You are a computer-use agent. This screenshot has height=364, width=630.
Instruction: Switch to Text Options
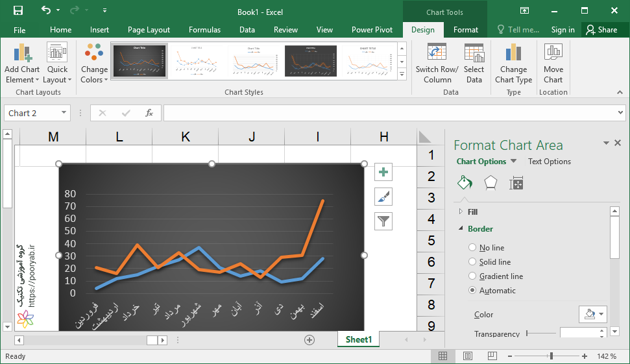coord(550,161)
